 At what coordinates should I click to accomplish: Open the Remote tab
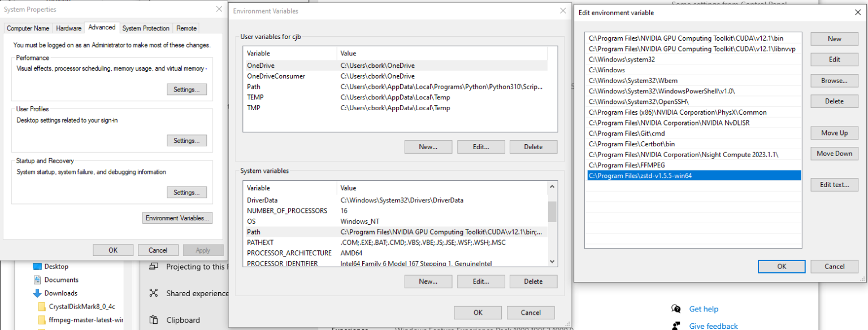(186, 28)
